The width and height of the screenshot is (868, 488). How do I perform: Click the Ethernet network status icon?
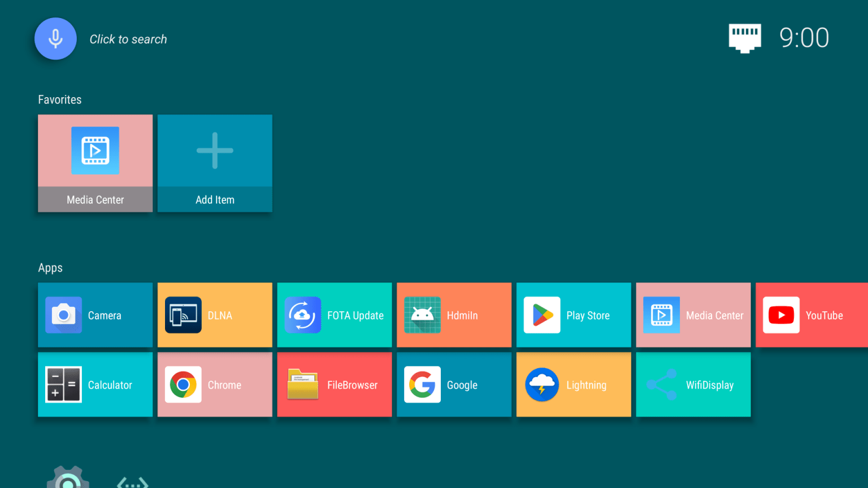tap(745, 38)
